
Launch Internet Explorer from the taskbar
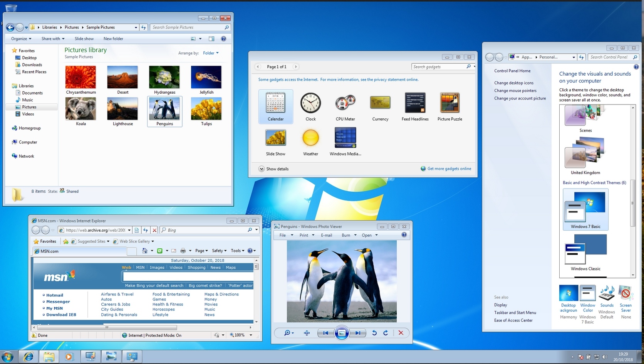(x=28, y=357)
